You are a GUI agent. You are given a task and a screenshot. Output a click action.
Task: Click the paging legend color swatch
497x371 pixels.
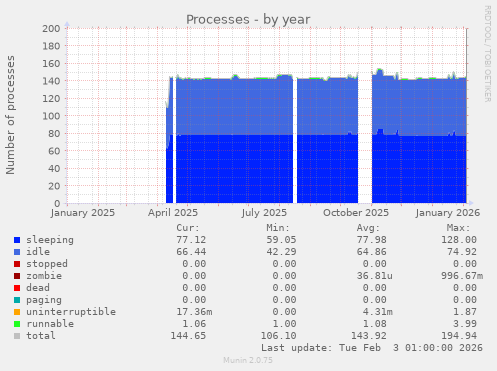point(17,300)
